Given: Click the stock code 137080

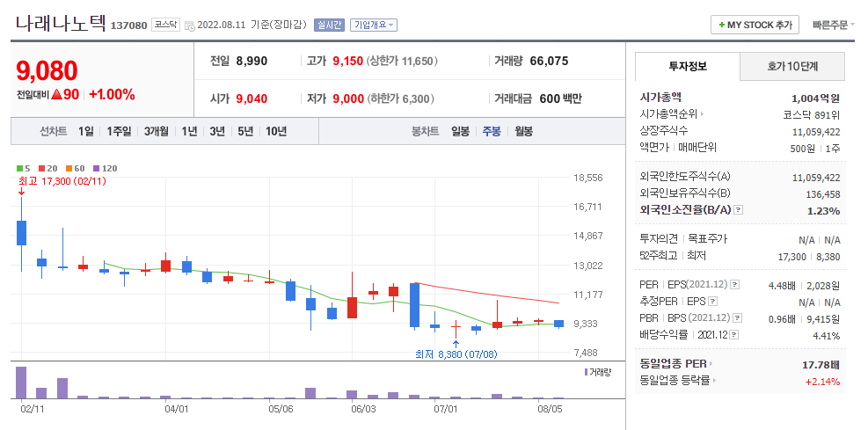Looking at the screenshot, I should pos(129,26).
